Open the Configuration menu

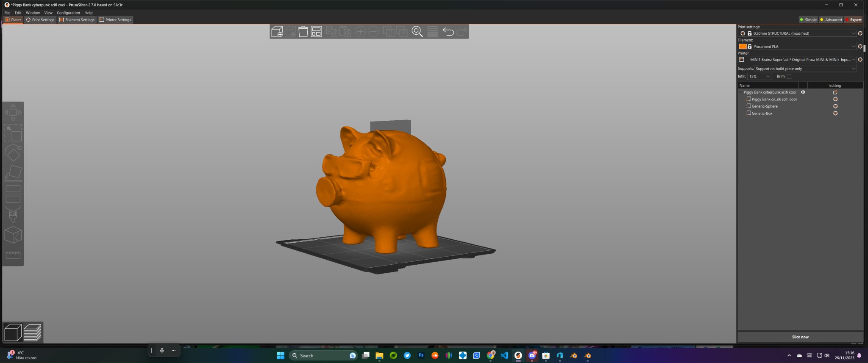[x=68, y=13]
